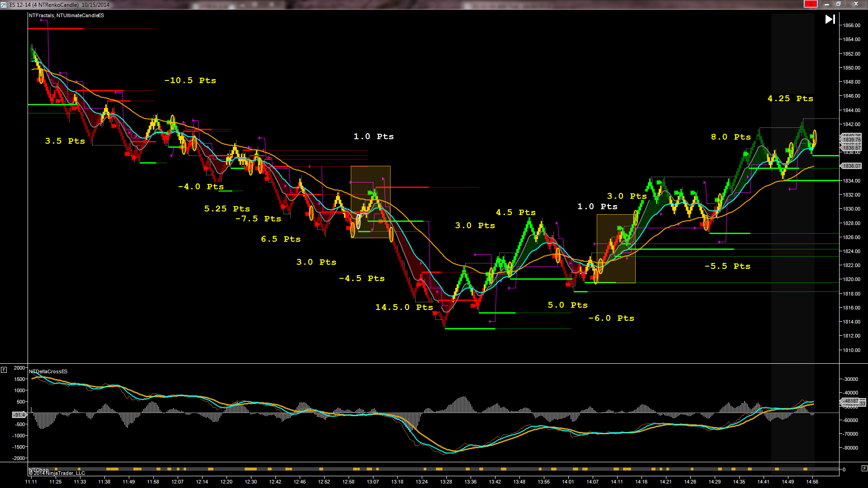
Task: Select the NTFractals, NTUltimateCandleES indicator label
Action: pyautogui.click(x=66, y=15)
